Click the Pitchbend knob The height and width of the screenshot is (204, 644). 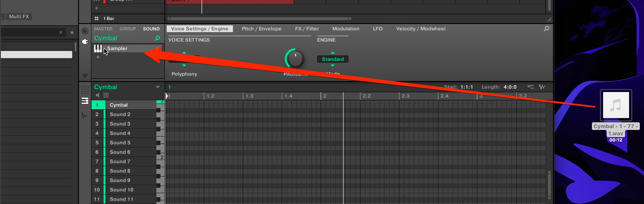point(295,59)
